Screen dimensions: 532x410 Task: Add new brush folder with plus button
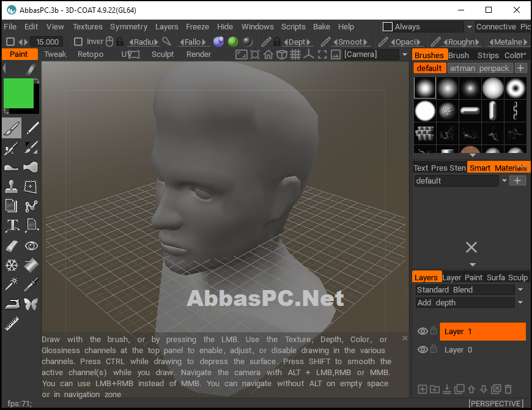tap(521, 68)
